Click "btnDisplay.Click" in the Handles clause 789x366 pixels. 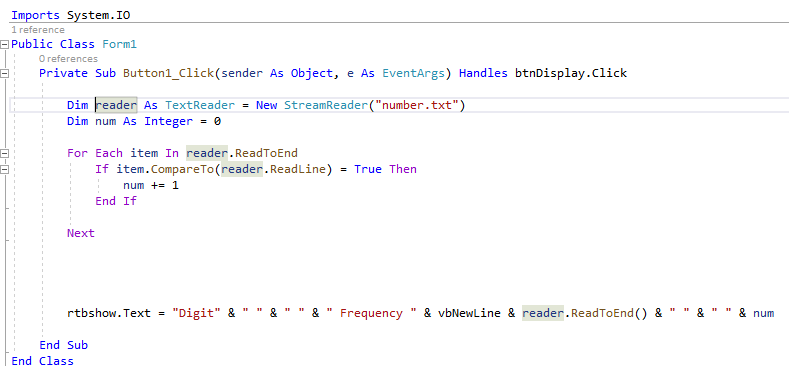571,74
